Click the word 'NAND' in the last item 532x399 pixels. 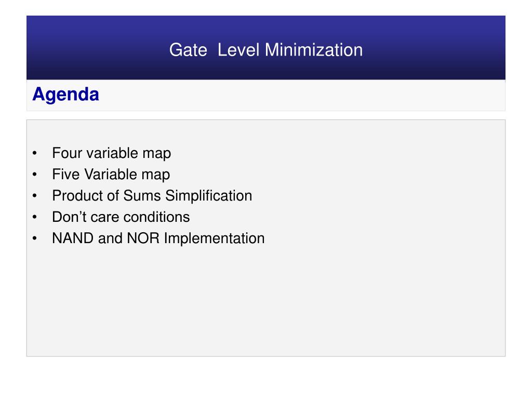tap(73, 238)
